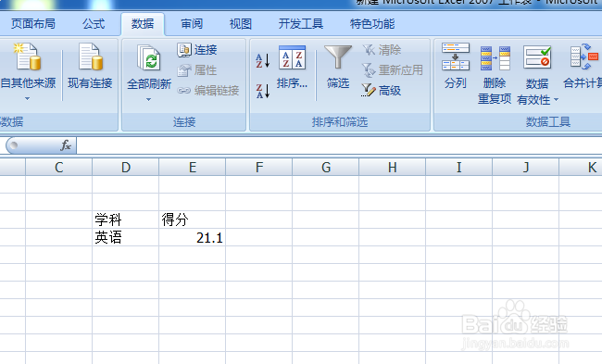Sort ascending with the A-Z arrow icon
The width and height of the screenshot is (602, 364).
(x=263, y=61)
